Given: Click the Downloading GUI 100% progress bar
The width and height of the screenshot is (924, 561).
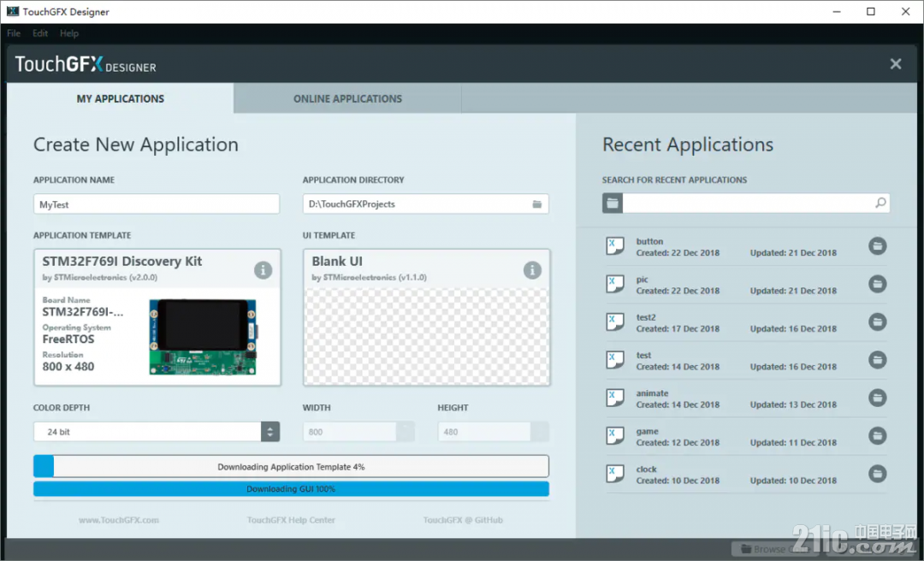Looking at the screenshot, I should [x=291, y=488].
